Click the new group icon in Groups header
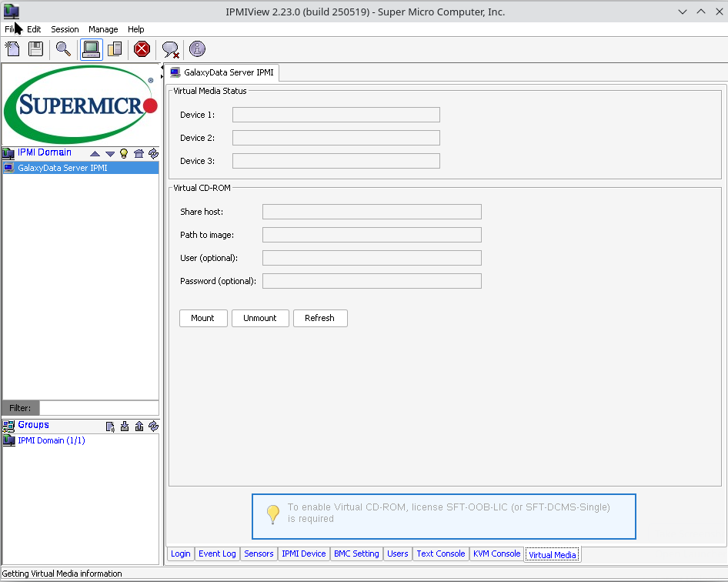Screen dimensions: 728x582 (110, 426)
